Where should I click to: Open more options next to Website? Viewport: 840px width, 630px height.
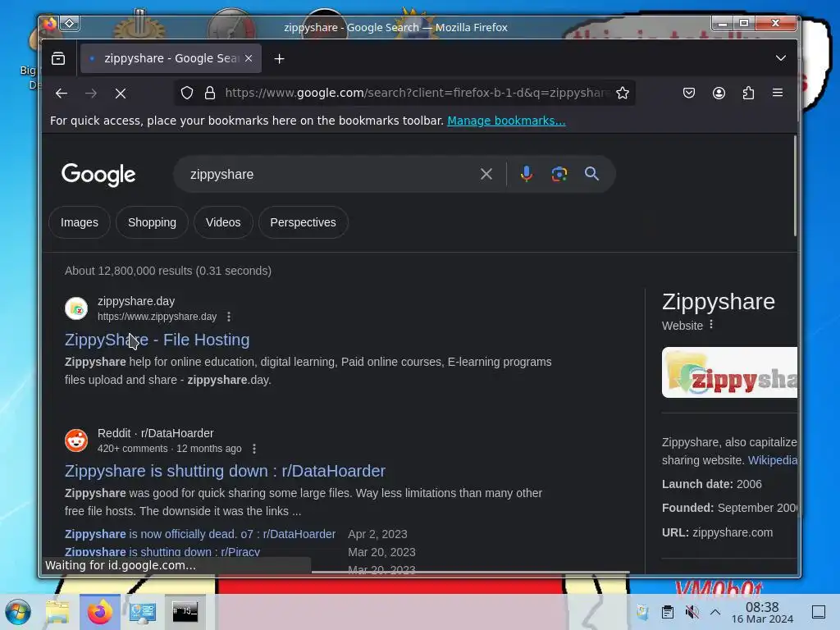(x=711, y=325)
